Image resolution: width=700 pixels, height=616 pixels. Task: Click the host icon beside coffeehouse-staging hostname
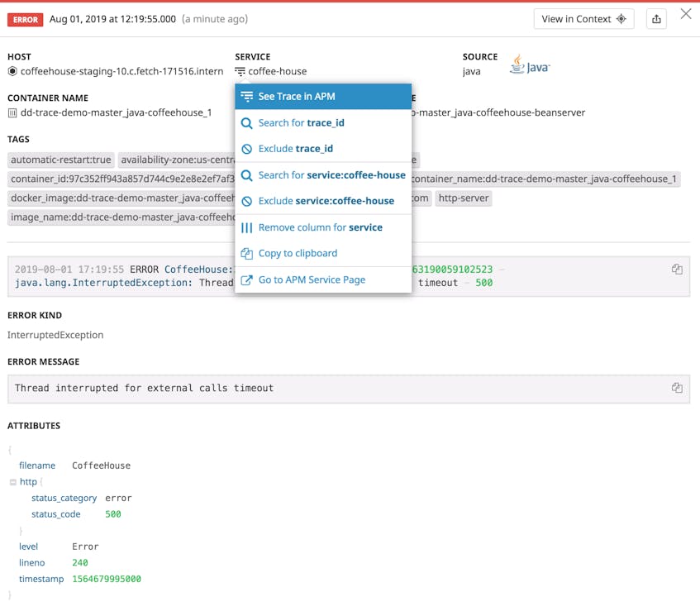12,72
